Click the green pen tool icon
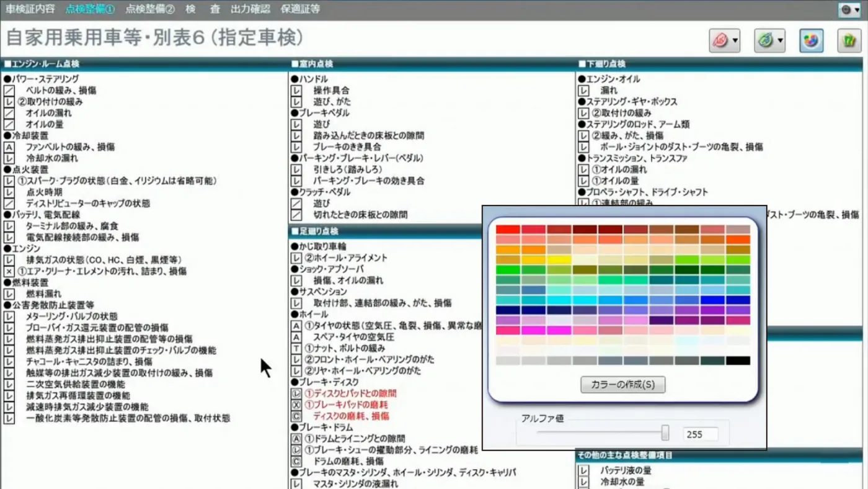Image resolution: width=868 pixels, height=489 pixels. click(x=766, y=41)
